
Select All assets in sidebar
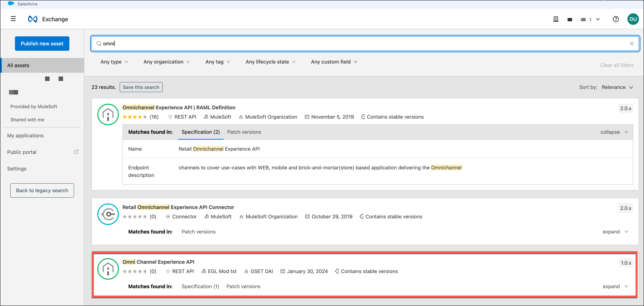tap(18, 66)
